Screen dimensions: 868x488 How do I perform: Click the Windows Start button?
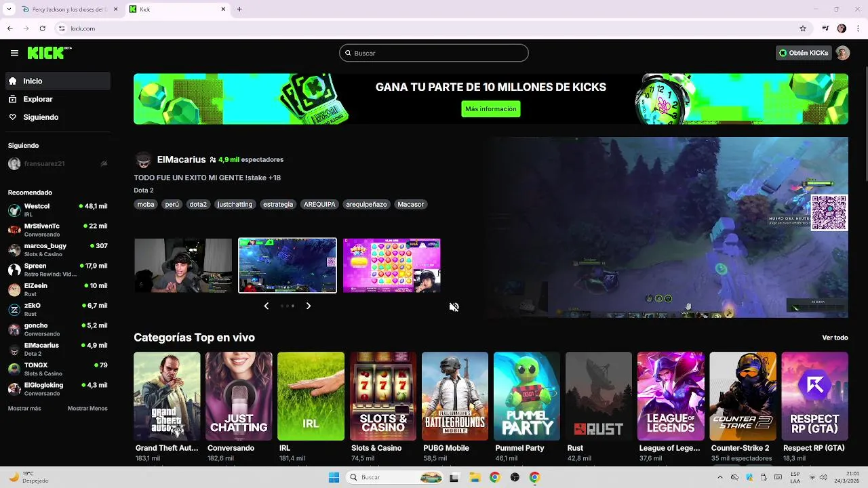tap(334, 477)
